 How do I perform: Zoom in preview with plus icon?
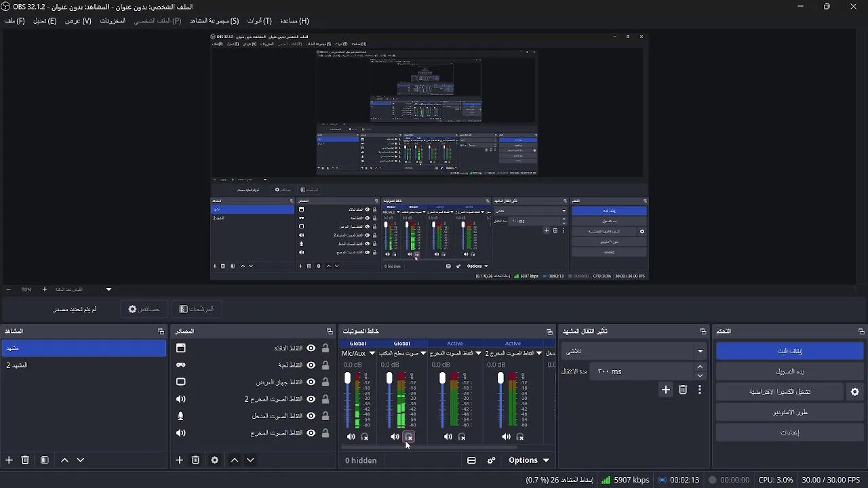point(45,289)
